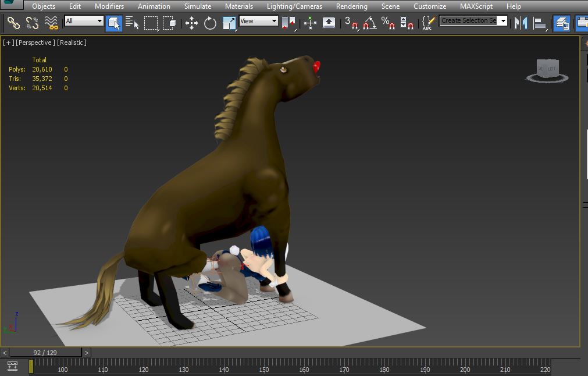Toggle the 3D Snaps button

coord(351,23)
